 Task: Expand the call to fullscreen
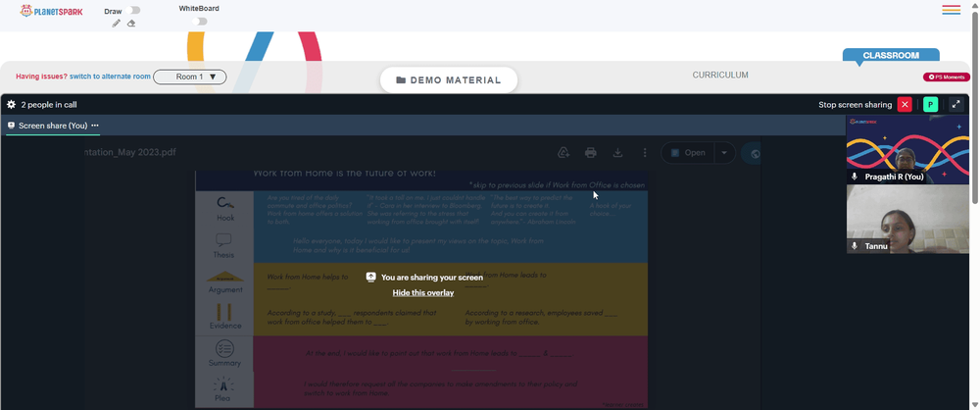pos(956,105)
